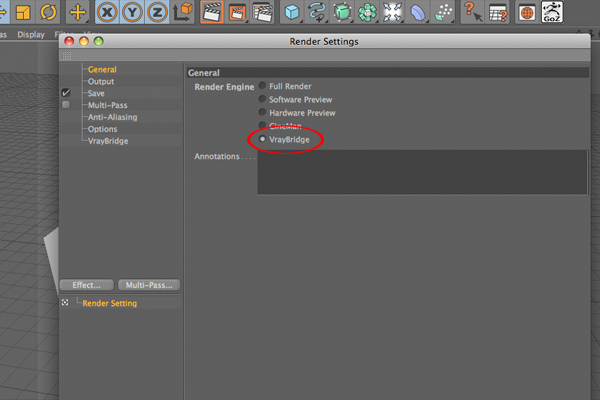Image resolution: width=600 pixels, height=400 pixels.
Task: Click into the Annotations text field
Action: point(422,172)
